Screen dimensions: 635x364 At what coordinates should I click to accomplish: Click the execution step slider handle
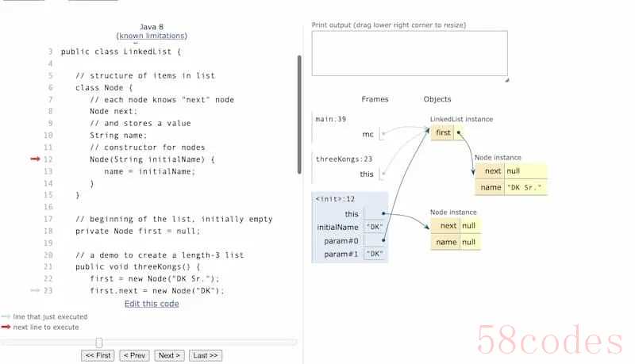pos(99,343)
